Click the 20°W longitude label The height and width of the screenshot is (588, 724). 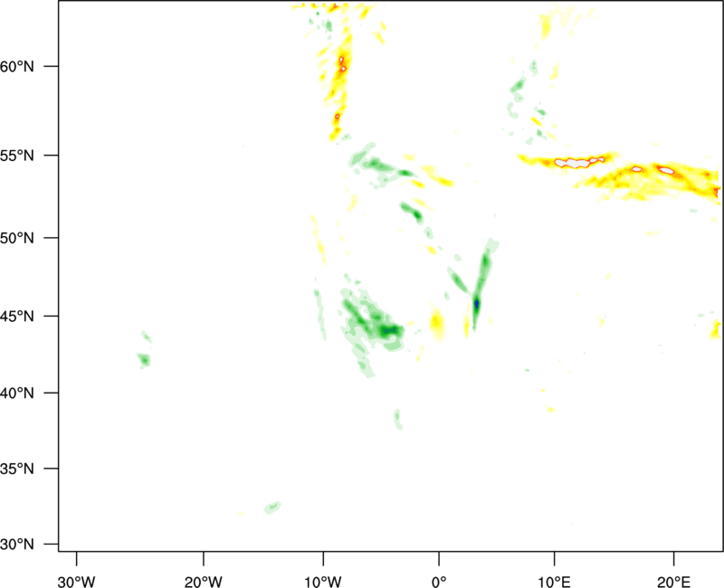[x=203, y=582]
